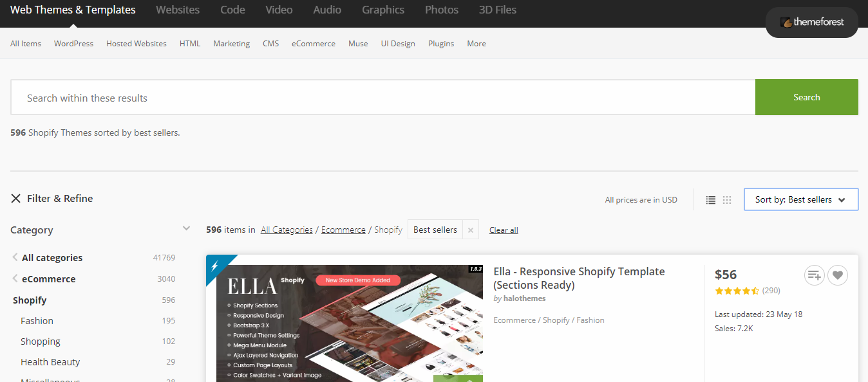Select eCommerce in subnavigation
This screenshot has width=868, height=382.
point(314,44)
